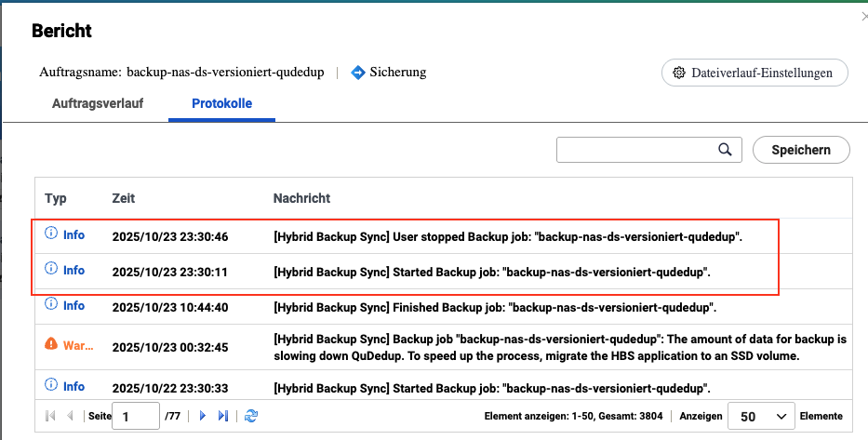The width and height of the screenshot is (868, 440).
Task: Open Dateiverlauf-Einstellungen
Action: point(754,73)
